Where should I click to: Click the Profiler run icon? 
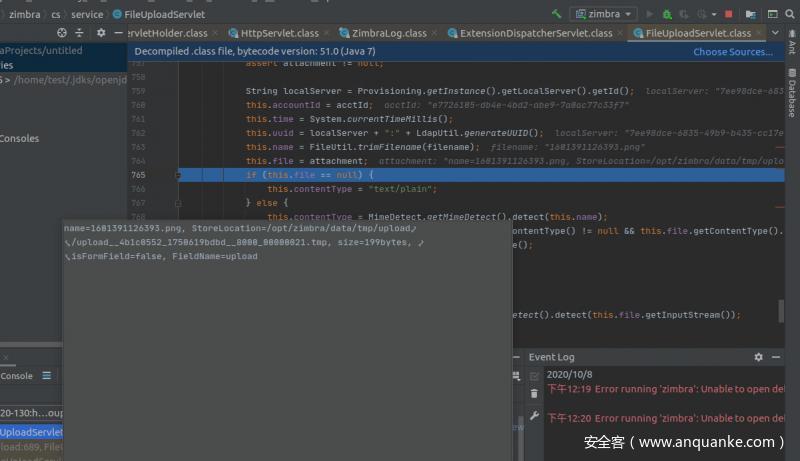702,14
